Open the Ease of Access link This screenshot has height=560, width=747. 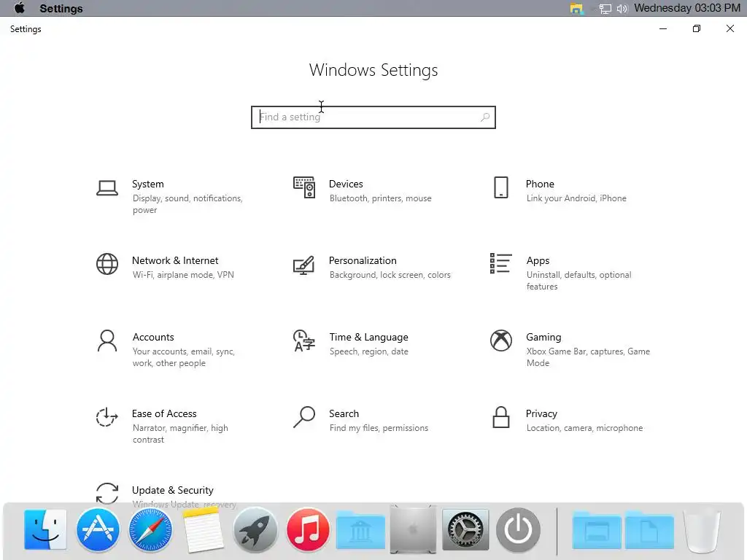[164, 414]
